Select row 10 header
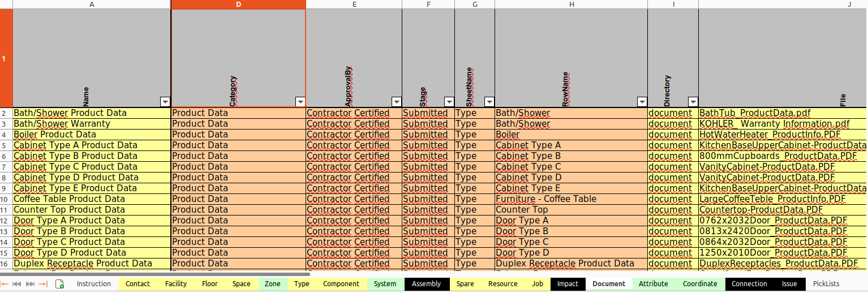Image resolution: width=868 pixels, height=293 pixels. tap(6, 199)
